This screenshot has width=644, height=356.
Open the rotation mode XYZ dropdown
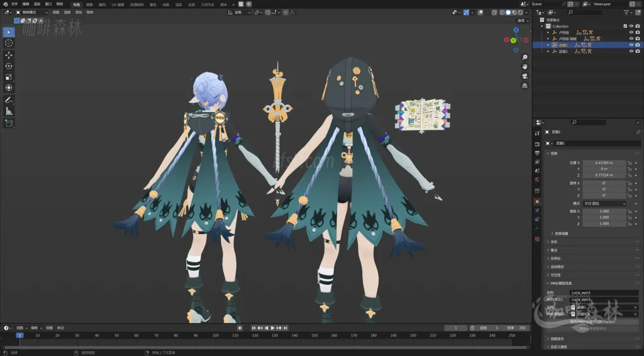604,203
